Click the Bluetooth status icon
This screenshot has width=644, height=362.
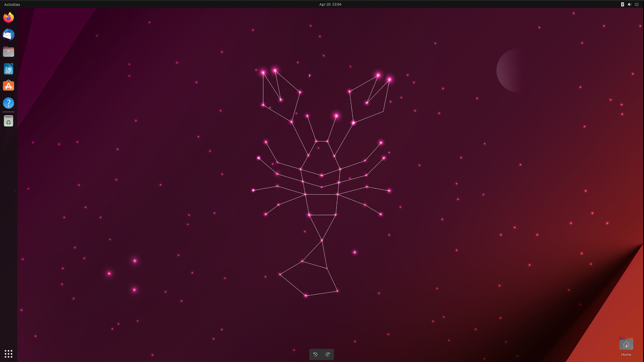pos(622,4)
